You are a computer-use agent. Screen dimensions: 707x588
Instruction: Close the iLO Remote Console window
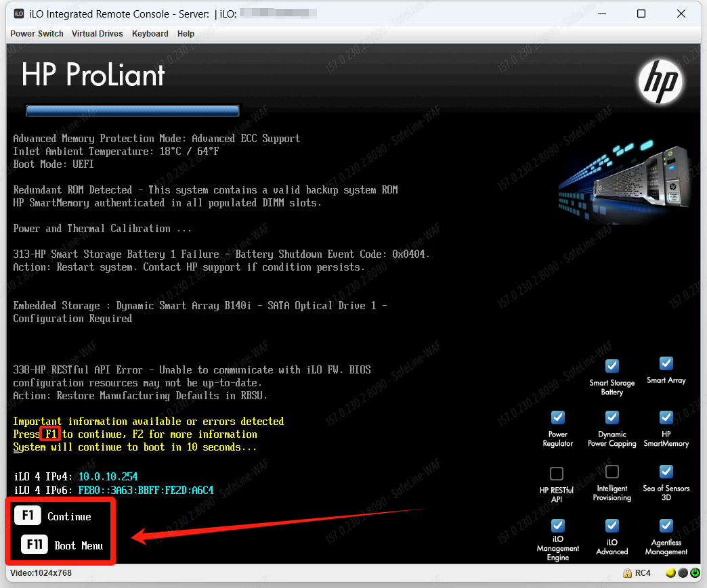[681, 14]
